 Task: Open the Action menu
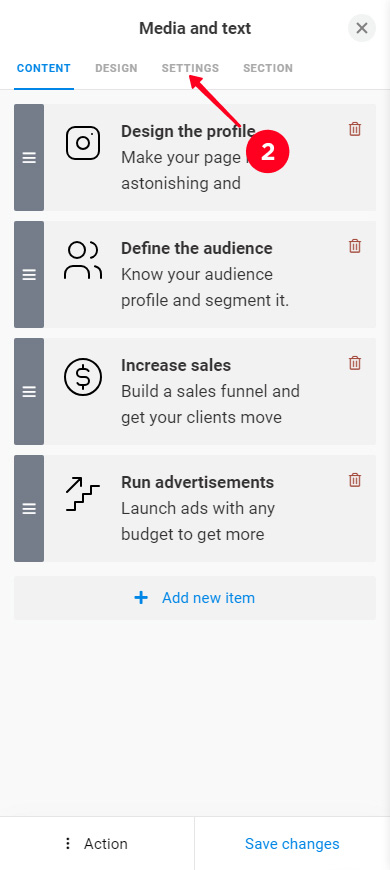(97, 843)
